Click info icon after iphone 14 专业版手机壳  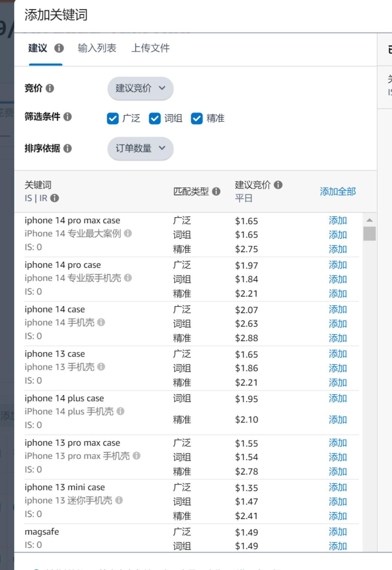tap(128, 278)
